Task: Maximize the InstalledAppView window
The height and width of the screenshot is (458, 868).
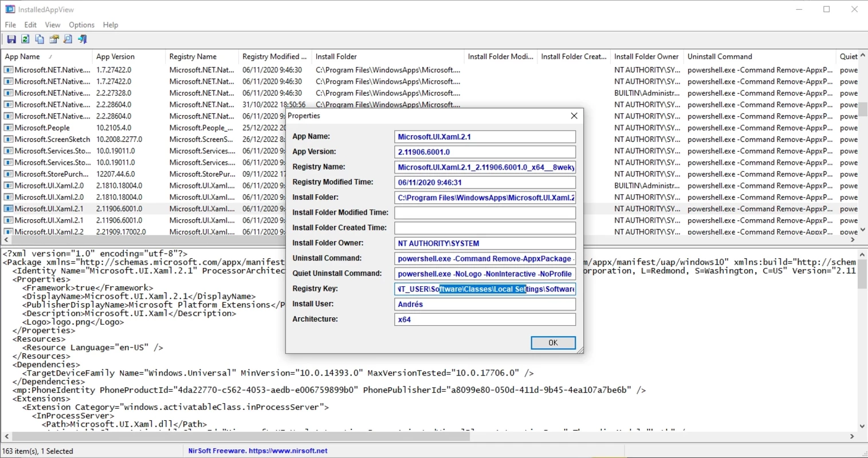Action: point(827,9)
